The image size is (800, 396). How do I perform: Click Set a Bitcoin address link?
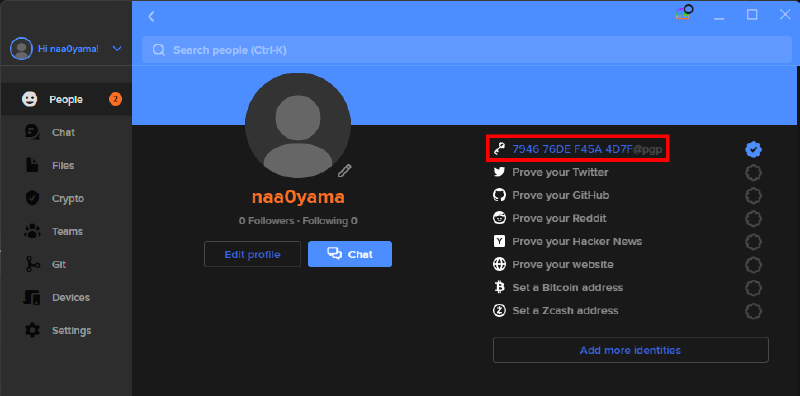coord(567,287)
